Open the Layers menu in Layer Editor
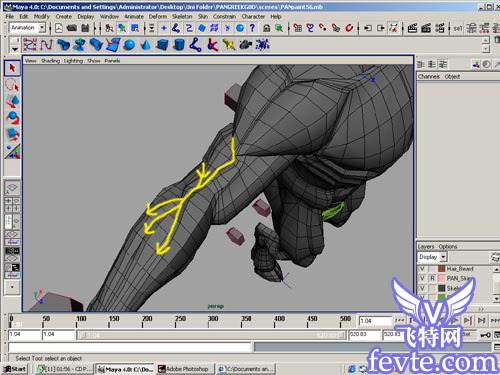The height and width of the screenshot is (375, 500). tap(426, 247)
